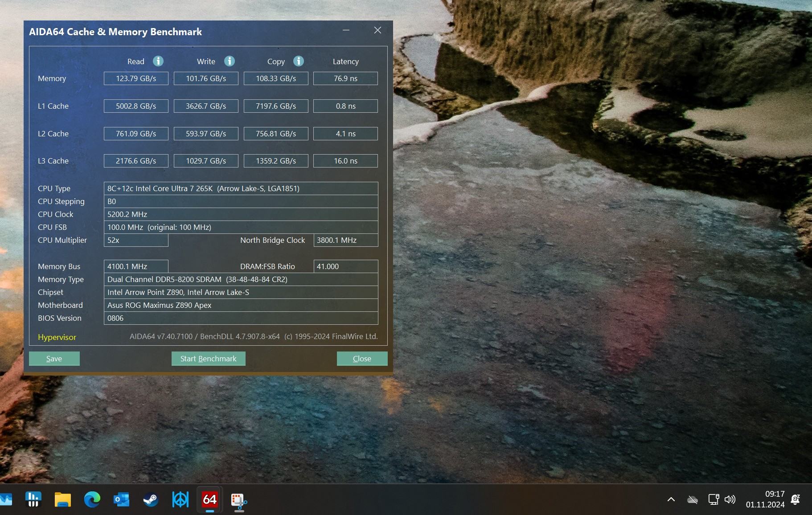The width and height of the screenshot is (812, 515).
Task: Launch Microsoft Edge from the taskbar
Action: coord(92,499)
